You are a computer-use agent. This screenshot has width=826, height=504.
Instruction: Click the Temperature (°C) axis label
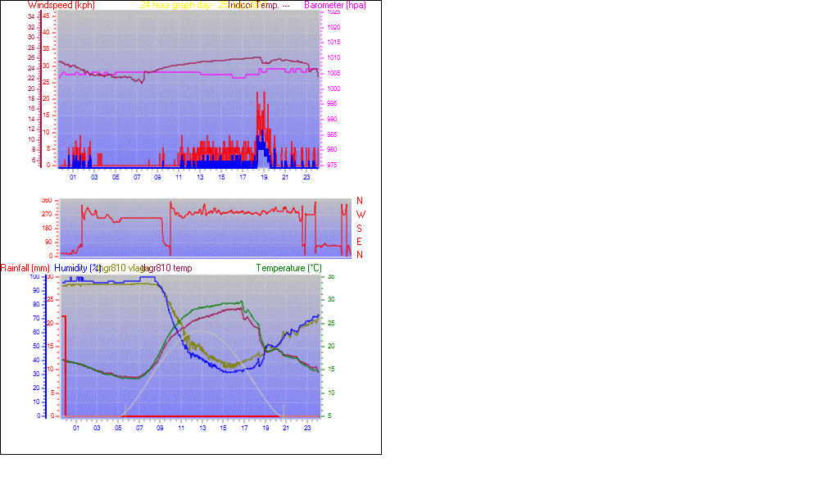(289, 268)
